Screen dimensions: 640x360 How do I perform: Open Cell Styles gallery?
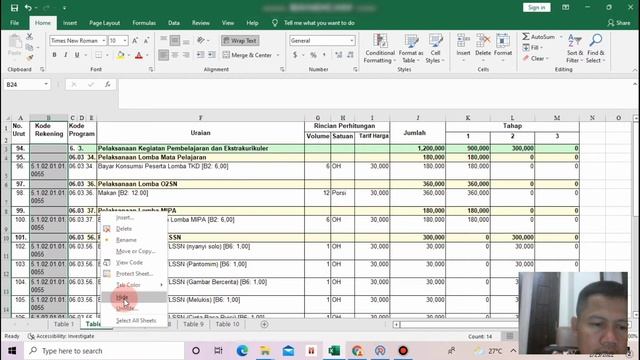(x=435, y=49)
